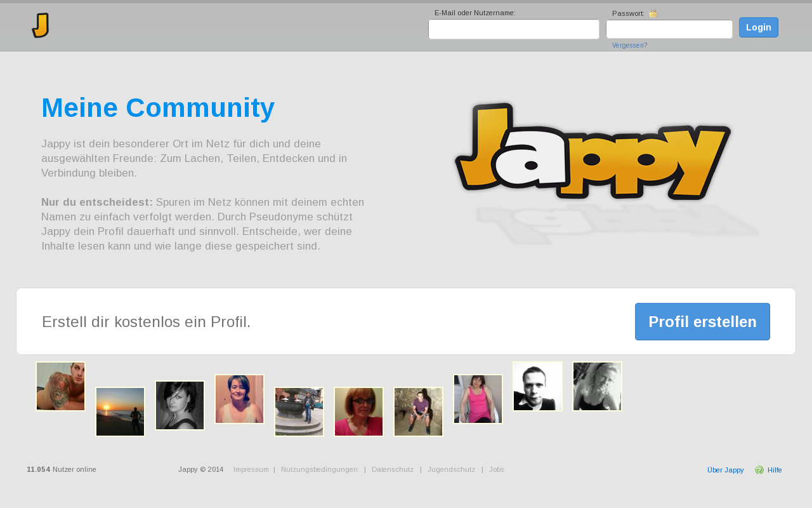Open the Datenschutz link
Screen dimensions: 812x508
click(x=393, y=470)
